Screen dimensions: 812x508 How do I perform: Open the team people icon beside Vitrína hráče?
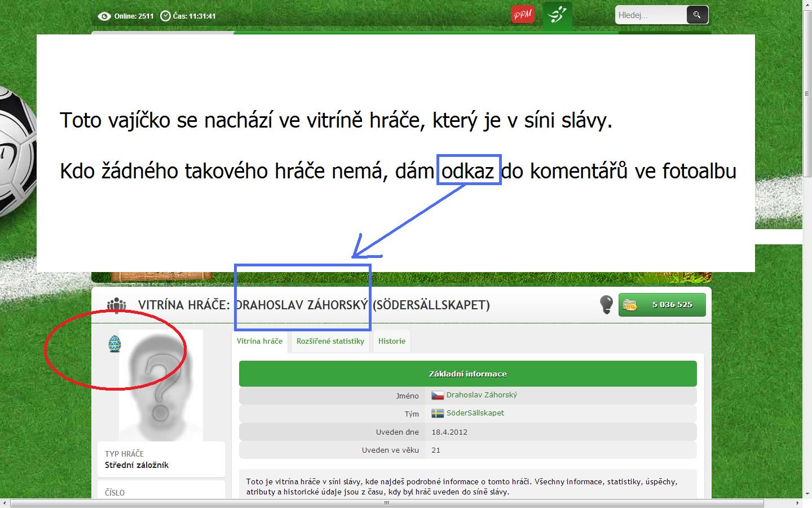coord(117,305)
